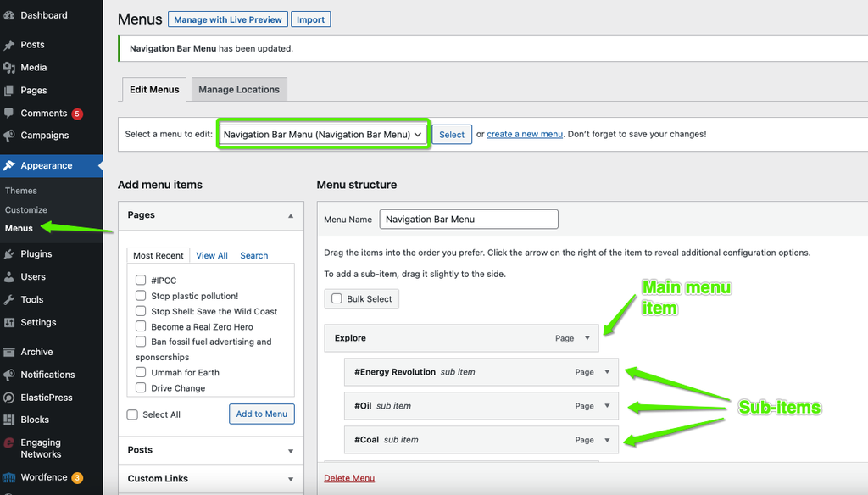Toggle the Bulk Select checkbox
This screenshot has height=495, width=868.
[x=337, y=299]
